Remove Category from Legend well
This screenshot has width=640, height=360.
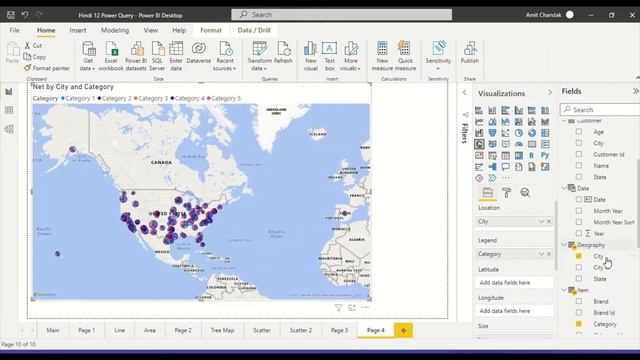point(549,254)
